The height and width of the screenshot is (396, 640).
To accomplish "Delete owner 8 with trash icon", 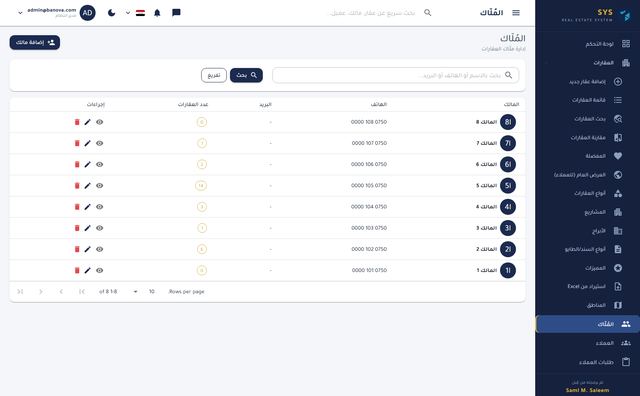I will (77, 122).
